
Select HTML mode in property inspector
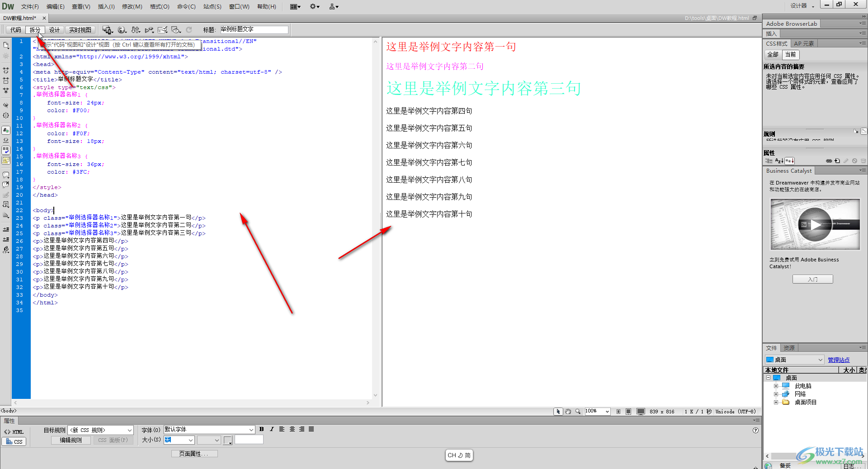pyautogui.click(x=14, y=432)
